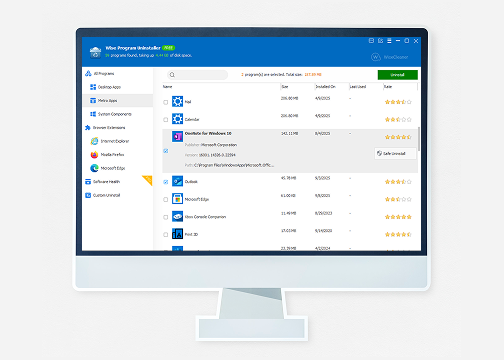Viewport: 504px width, 360px height.
Task: Click the Microsoft Edge sidebar icon
Action: tap(94, 168)
